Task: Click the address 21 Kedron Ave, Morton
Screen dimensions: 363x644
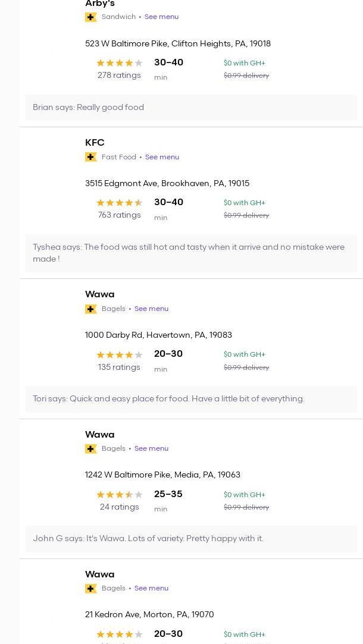Action: point(149,615)
